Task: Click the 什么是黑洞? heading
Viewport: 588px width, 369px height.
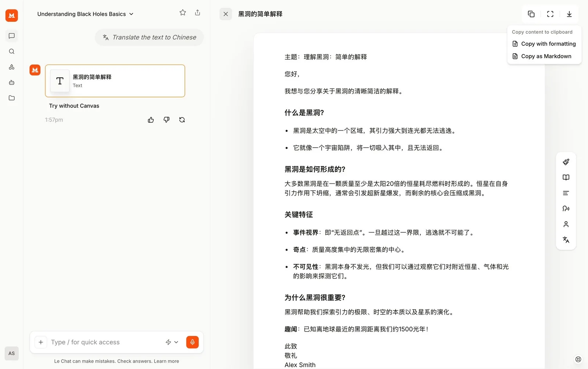Action: pyautogui.click(x=304, y=113)
